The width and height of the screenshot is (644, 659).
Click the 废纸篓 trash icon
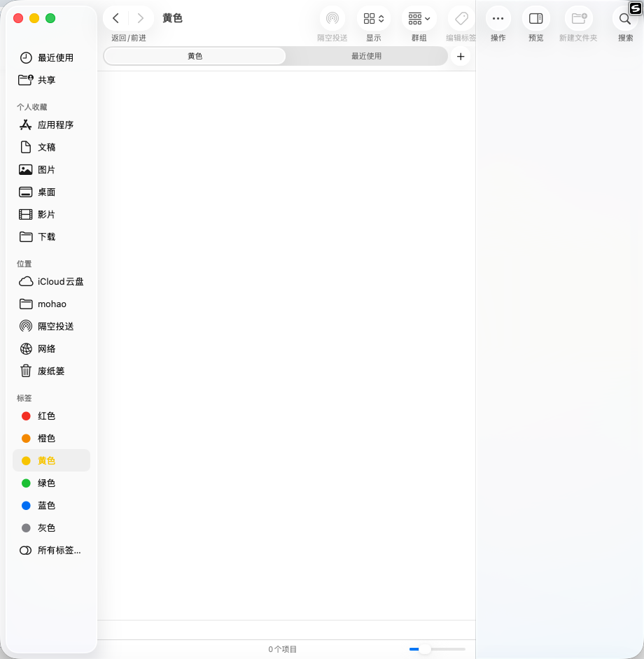[26, 371]
